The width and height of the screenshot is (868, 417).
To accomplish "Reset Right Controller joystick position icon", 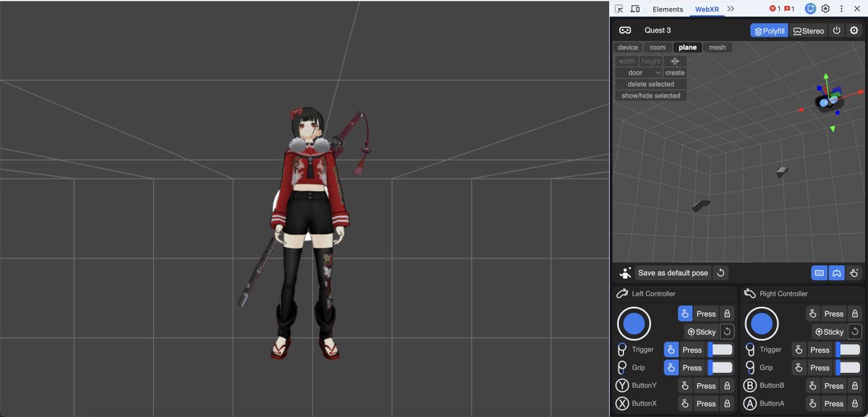I will (x=856, y=332).
